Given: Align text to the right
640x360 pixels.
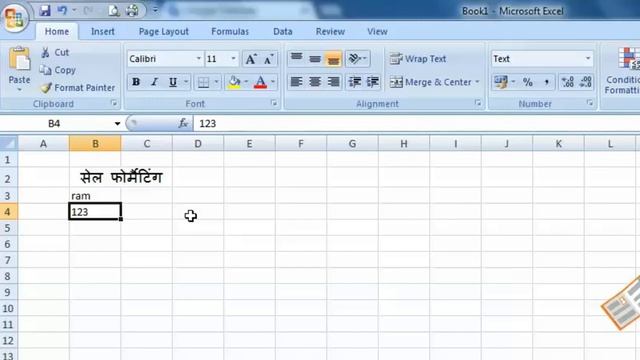Looking at the screenshot, I should click(x=333, y=82).
